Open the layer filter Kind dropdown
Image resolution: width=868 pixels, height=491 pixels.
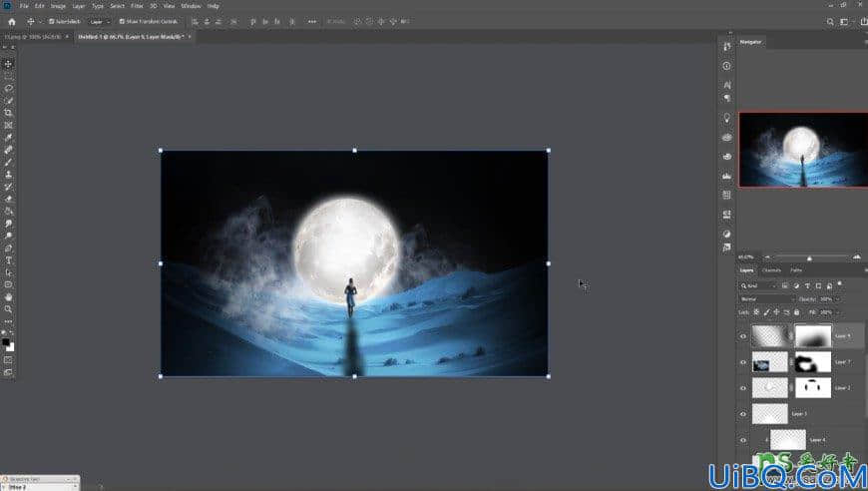759,285
